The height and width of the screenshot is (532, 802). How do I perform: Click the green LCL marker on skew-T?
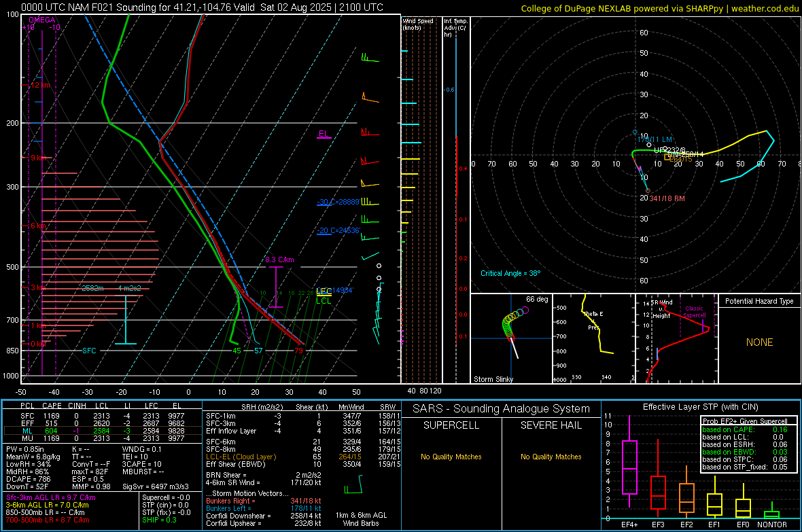pyautogui.click(x=324, y=301)
